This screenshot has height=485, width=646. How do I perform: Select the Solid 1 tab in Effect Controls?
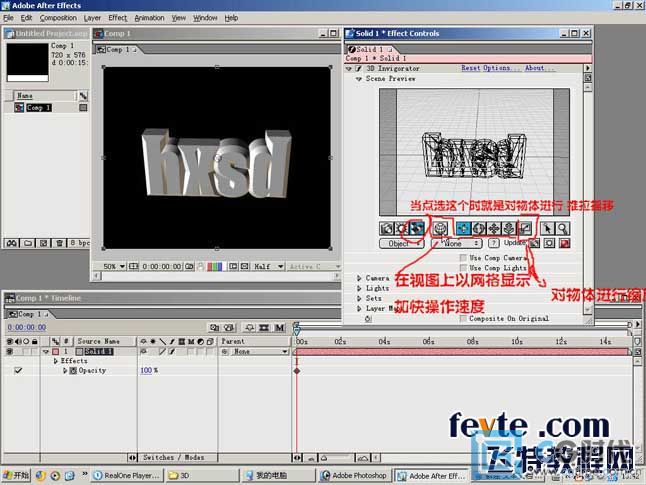pos(369,49)
